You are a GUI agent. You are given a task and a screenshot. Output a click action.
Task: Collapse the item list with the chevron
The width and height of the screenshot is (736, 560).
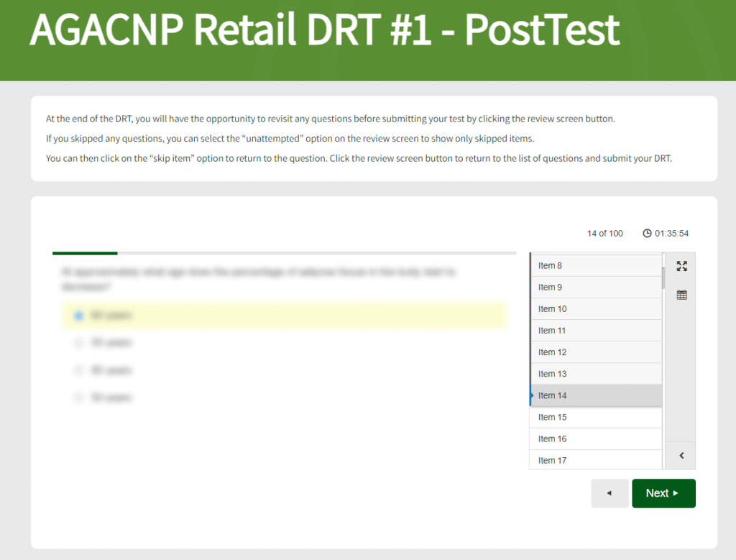(x=681, y=455)
